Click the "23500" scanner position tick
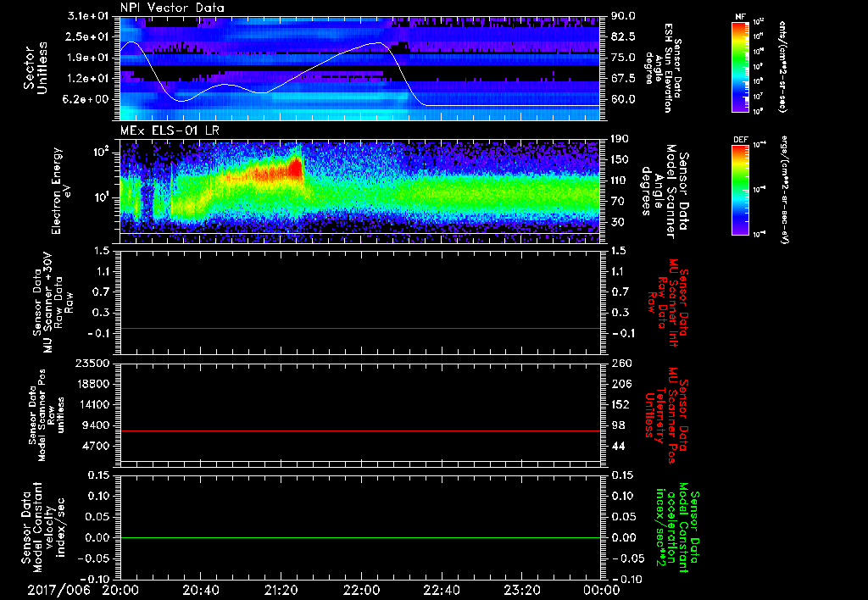 [x=93, y=364]
